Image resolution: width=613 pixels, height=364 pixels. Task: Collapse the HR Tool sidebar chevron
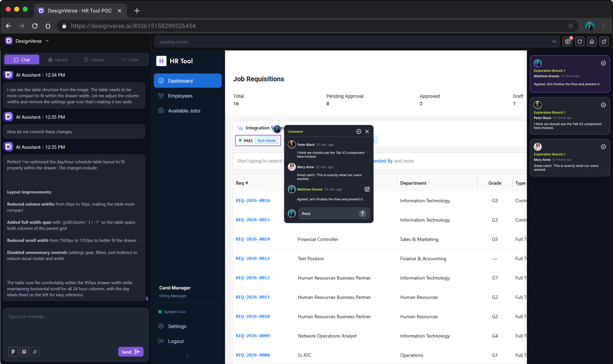point(187,355)
